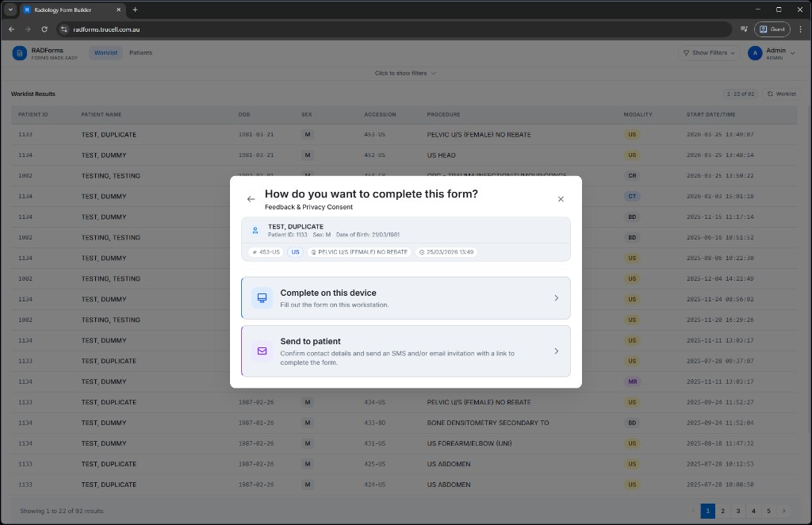
Task: Click the Worklist refresh button
Action: pos(782,94)
